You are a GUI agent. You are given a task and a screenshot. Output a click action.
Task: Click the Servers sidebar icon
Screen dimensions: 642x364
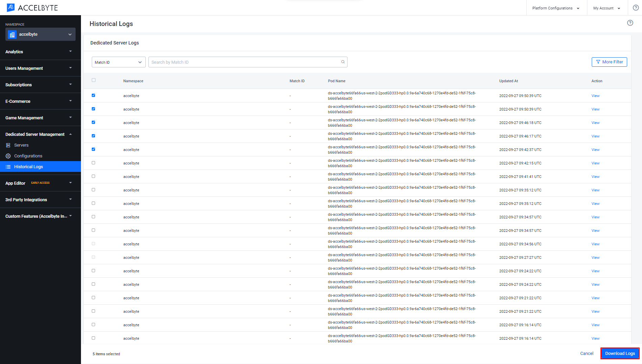click(8, 145)
